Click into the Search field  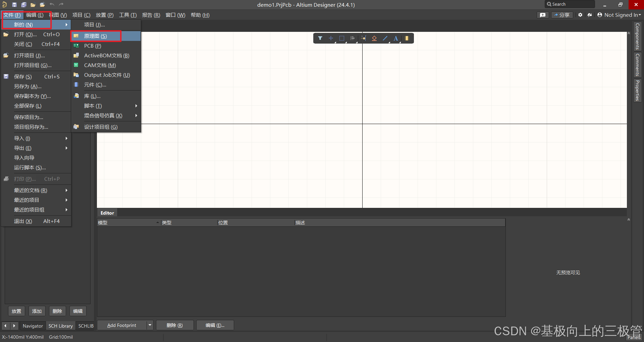click(570, 4)
